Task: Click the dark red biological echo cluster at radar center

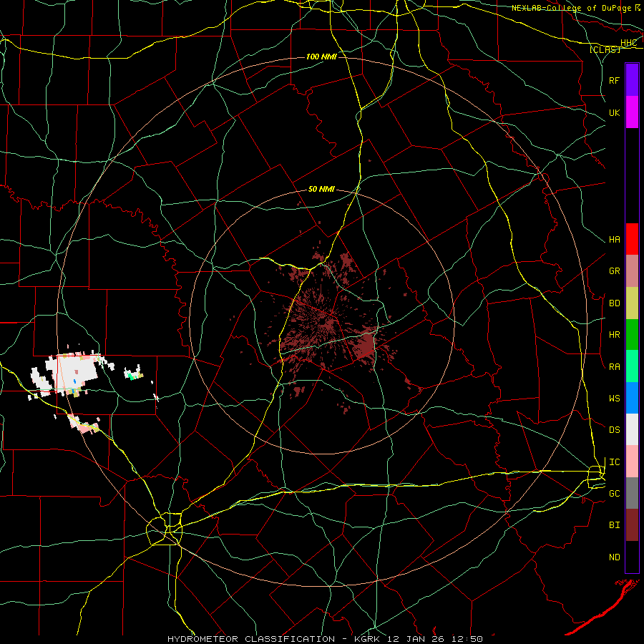Action: coord(324,324)
